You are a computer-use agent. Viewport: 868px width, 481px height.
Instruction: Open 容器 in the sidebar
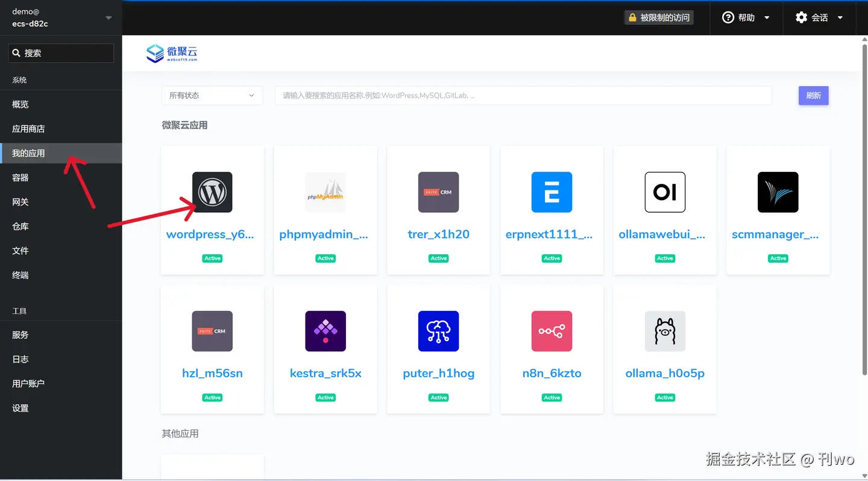tap(61, 177)
